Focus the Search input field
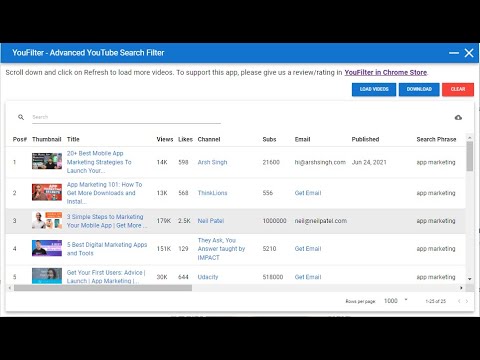This screenshot has width=480, height=360. [x=126, y=117]
